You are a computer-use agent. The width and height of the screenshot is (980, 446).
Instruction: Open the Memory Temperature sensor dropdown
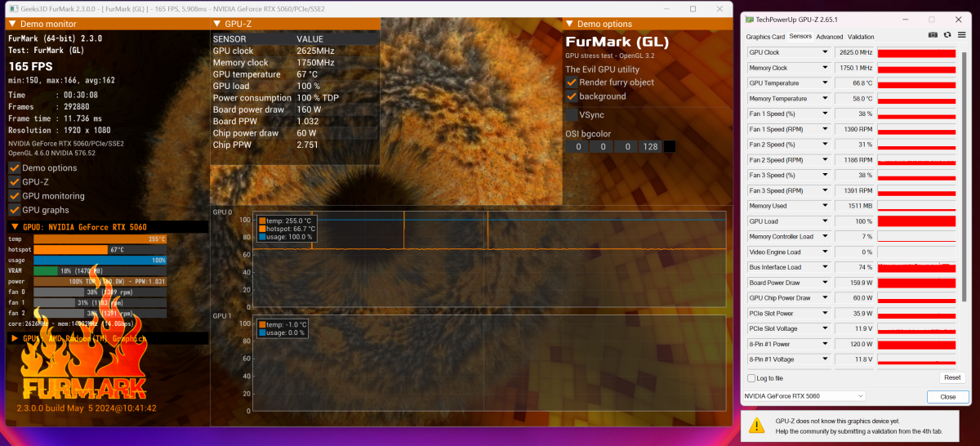click(x=825, y=99)
